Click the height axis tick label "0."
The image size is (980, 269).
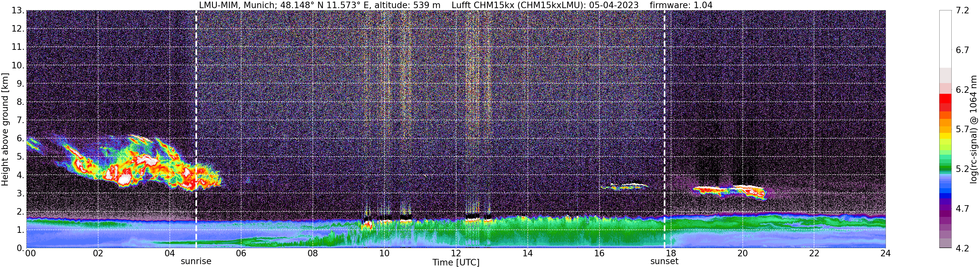point(21,248)
